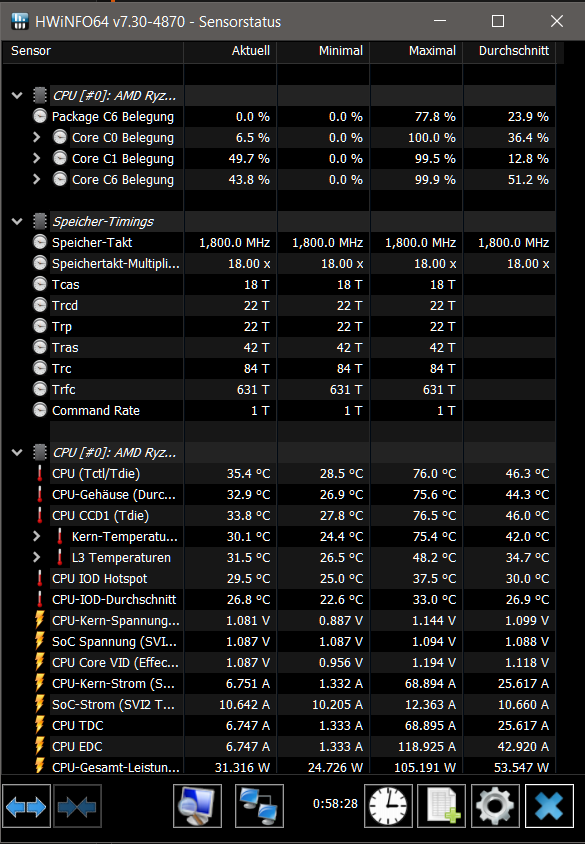The height and width of the screenshot is (844, 585).
Task: Click chip icon of first CPU [#0] group
Action: tap(40, 95)
